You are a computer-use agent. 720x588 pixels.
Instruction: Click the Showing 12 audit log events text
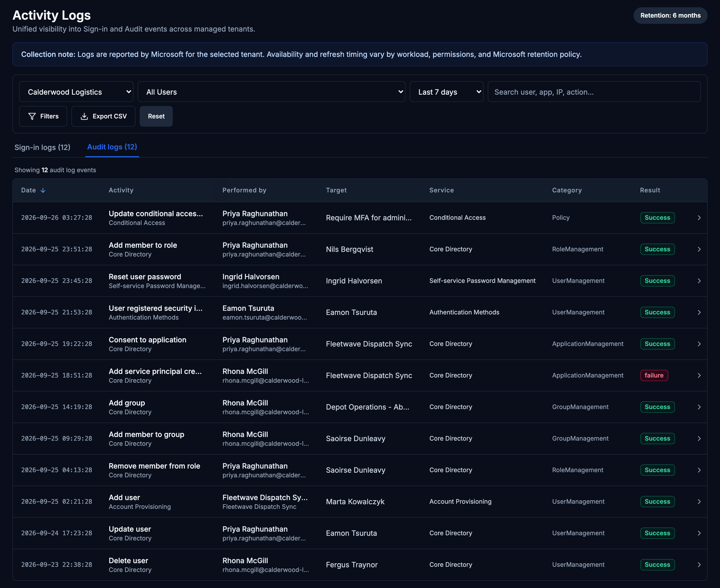pos(55,170)
